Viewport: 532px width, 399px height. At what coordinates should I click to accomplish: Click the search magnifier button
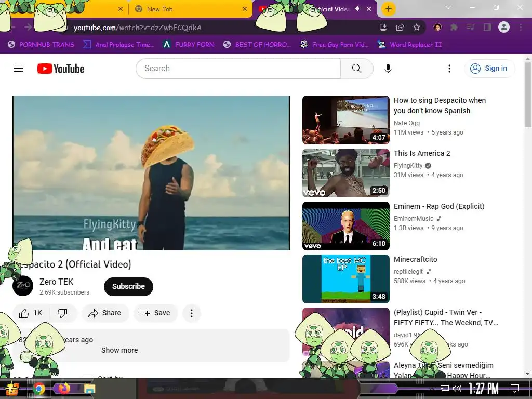[x=356, y=69]
